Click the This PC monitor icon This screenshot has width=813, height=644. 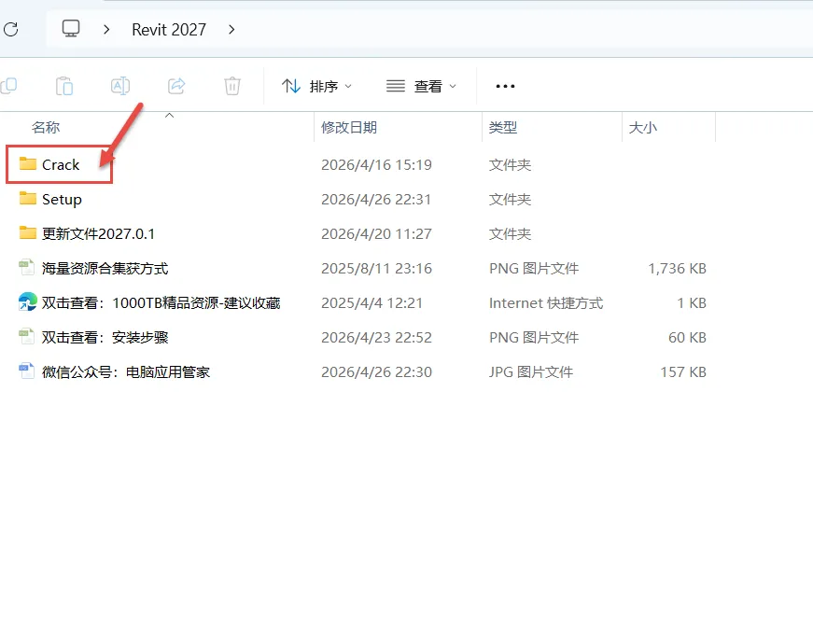tap(71, 29)
